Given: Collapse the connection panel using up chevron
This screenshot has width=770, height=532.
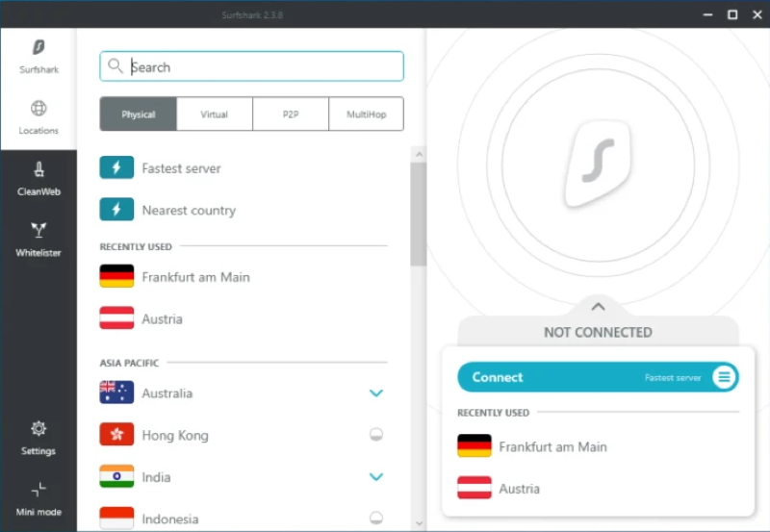Looking at the screenshot, I should 598,307.
